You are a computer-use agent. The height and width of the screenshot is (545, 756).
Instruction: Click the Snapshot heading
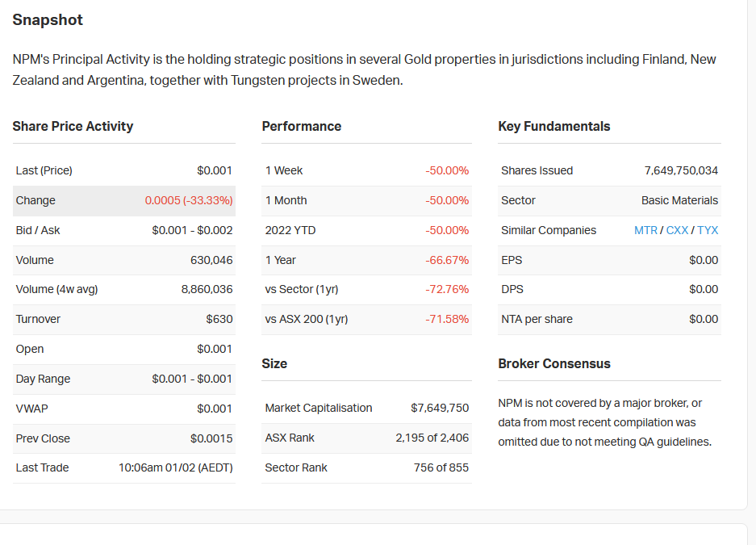coord(48,19)
